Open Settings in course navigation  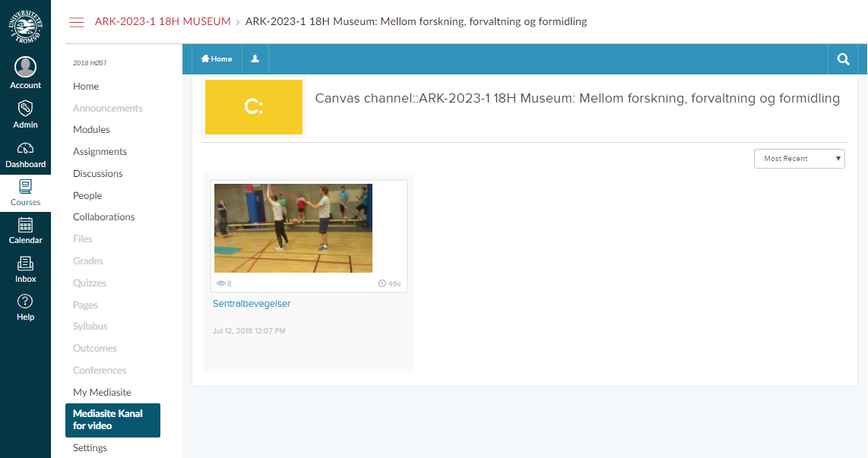coord(90,448)
